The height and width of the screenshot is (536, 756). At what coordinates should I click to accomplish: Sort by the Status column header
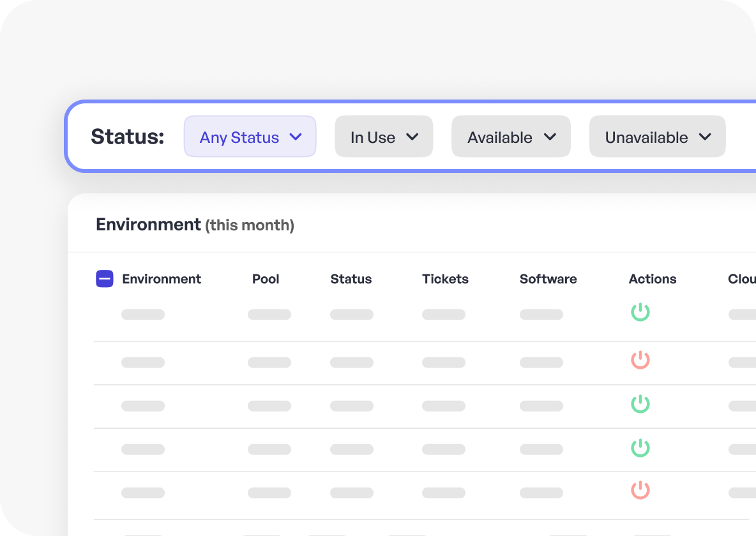pos(351,279)
